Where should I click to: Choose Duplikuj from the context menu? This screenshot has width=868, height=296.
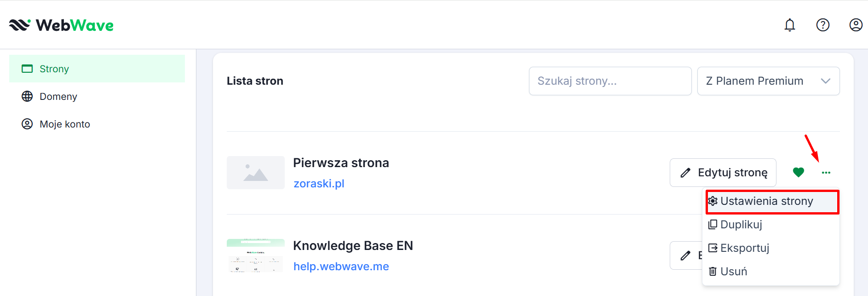741,225
